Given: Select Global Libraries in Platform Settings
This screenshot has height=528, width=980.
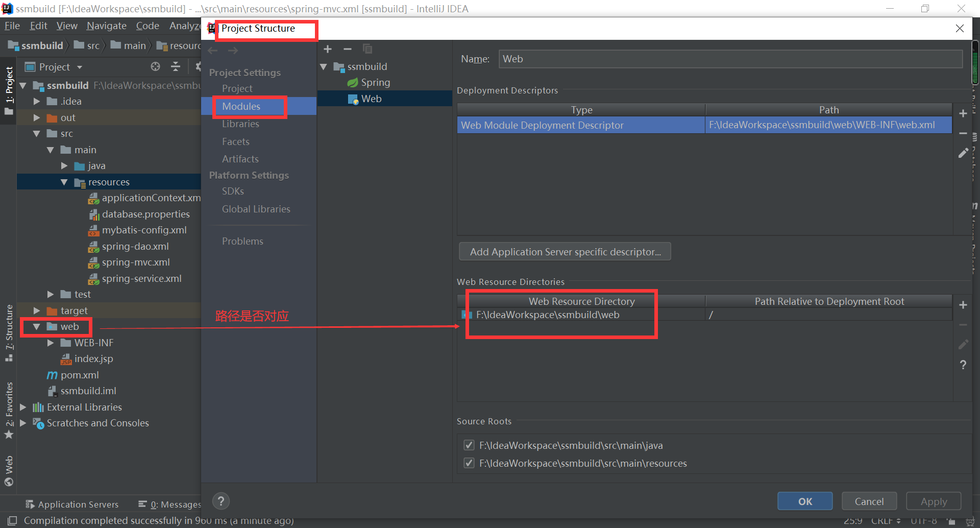Looking at the screenshot, I should tap(256, 209).
